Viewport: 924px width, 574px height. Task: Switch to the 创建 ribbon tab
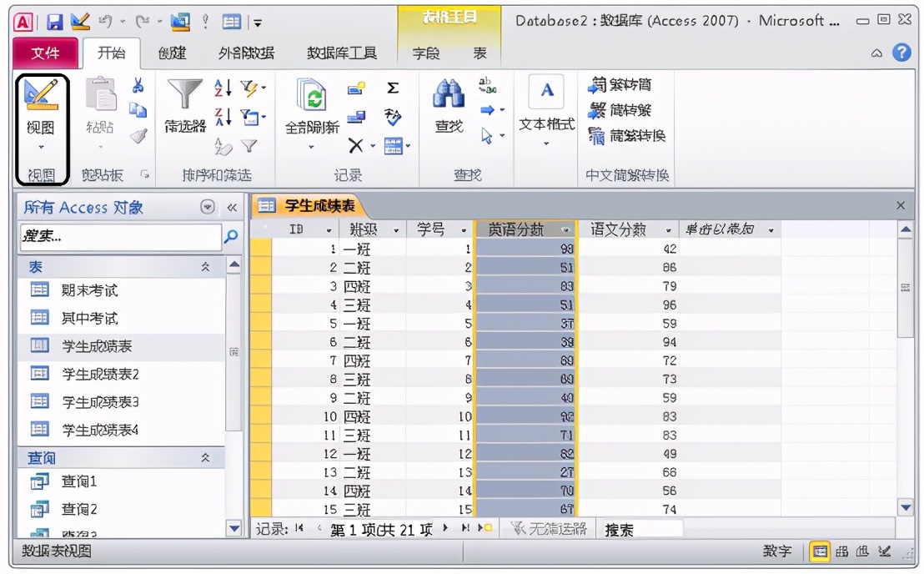(169, 52)
